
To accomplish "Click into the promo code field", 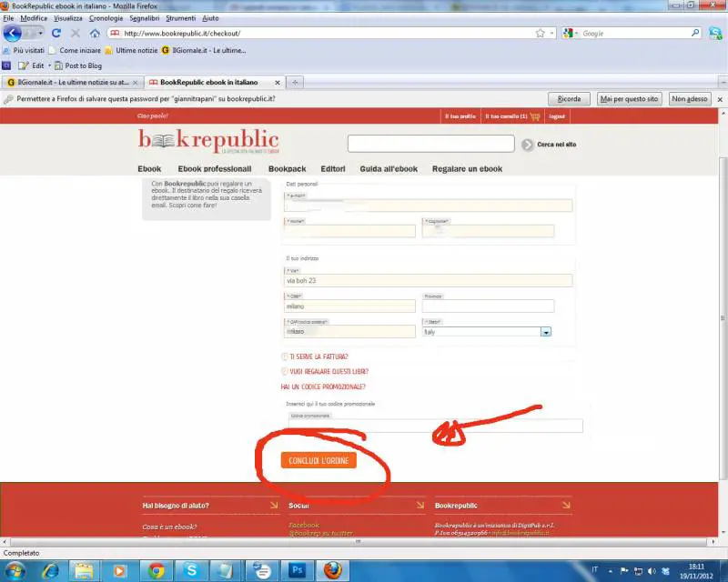I will pos(435,426).
